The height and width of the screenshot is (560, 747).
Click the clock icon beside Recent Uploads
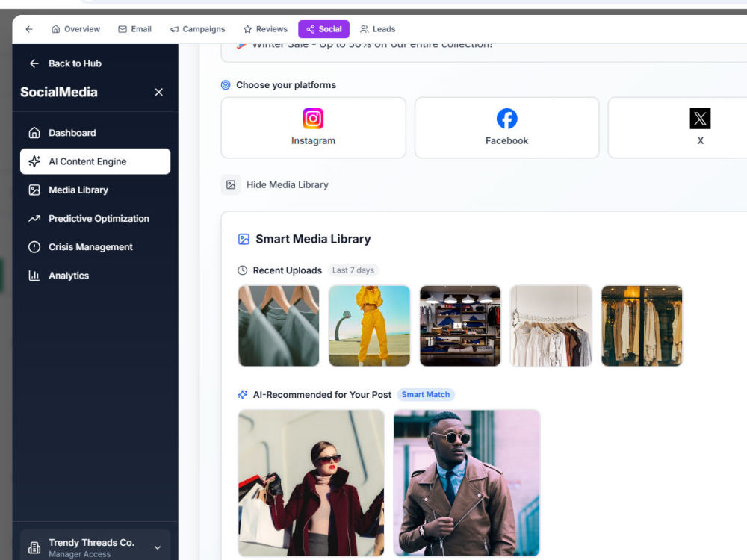243,270
